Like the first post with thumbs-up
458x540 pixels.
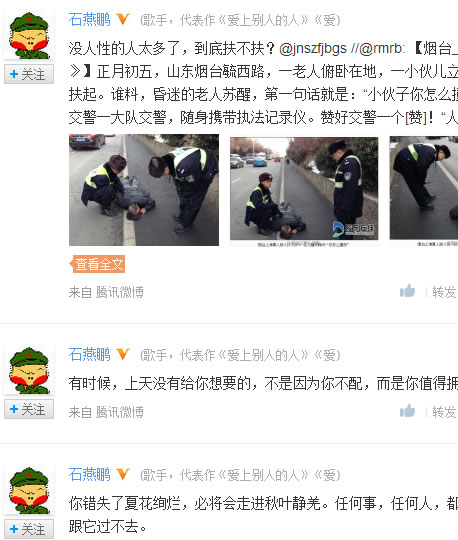click(407, 291)
